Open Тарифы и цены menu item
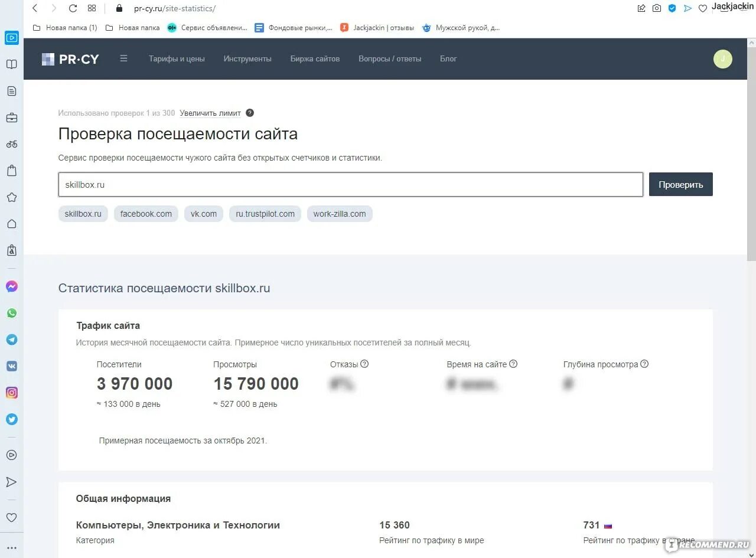756x558 pixels. pos(177,58)
